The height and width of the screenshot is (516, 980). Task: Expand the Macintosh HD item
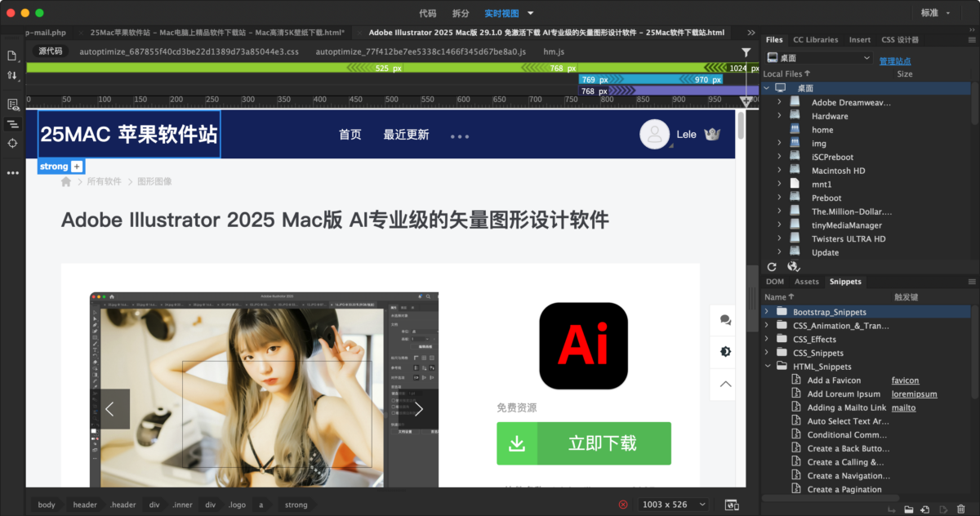tap(779, 171)
